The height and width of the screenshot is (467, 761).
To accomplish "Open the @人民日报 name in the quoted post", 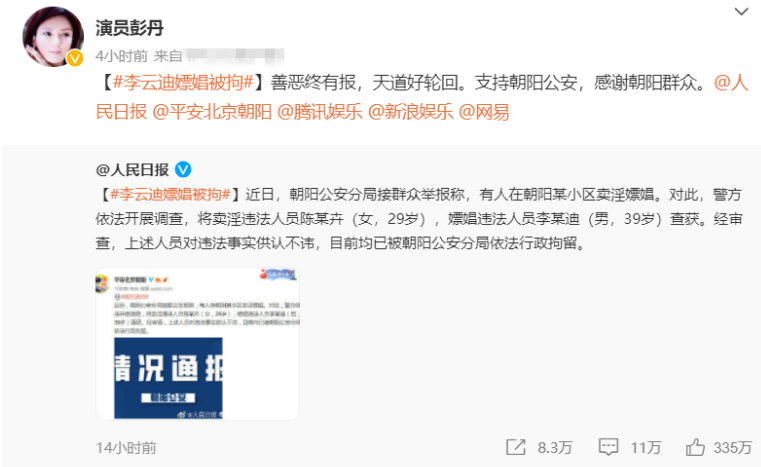I will (x=132, y=170).
